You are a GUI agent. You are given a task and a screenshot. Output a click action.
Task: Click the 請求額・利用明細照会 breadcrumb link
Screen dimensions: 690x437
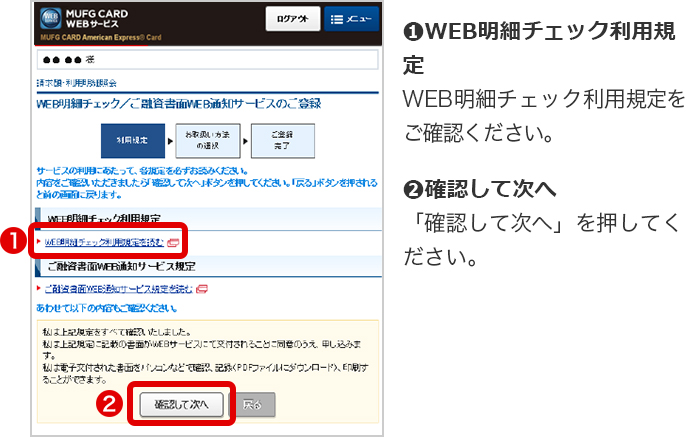point(76,84)
